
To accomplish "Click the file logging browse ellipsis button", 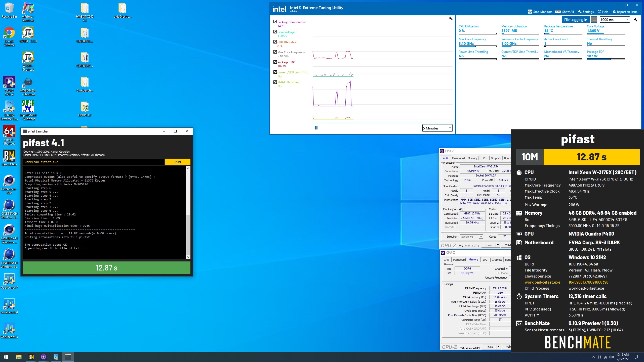I will (594, 20).
